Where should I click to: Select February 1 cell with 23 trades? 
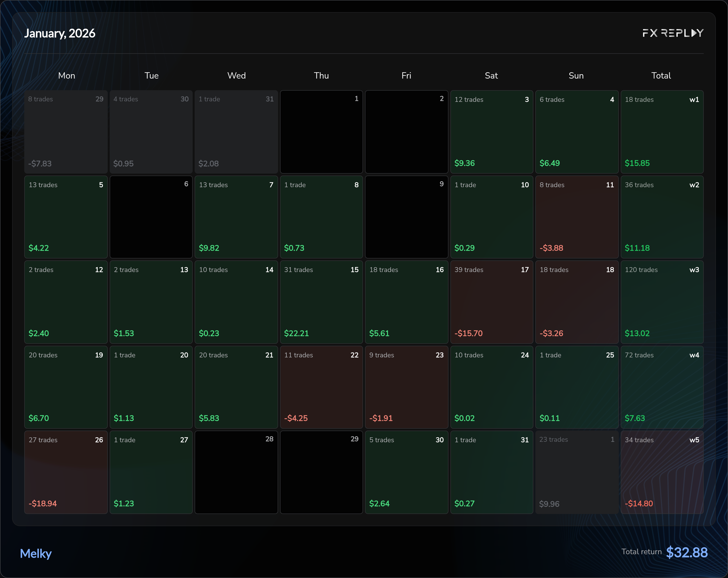click(576, 472)
